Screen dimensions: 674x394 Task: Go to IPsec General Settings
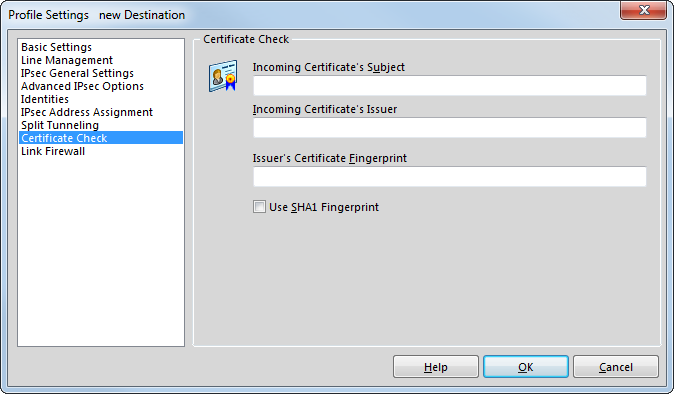coord(77,73)
